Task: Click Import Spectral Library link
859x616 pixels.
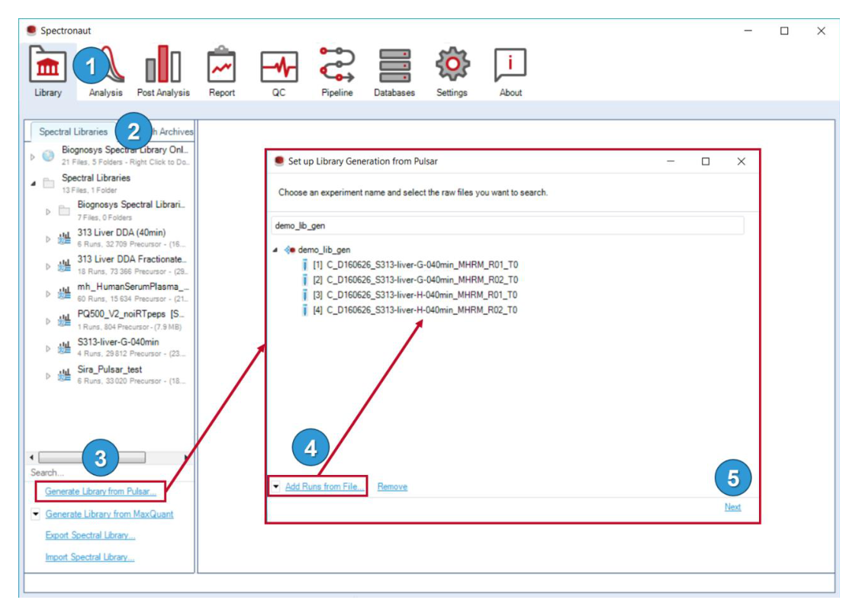Action: click(90, 557)
